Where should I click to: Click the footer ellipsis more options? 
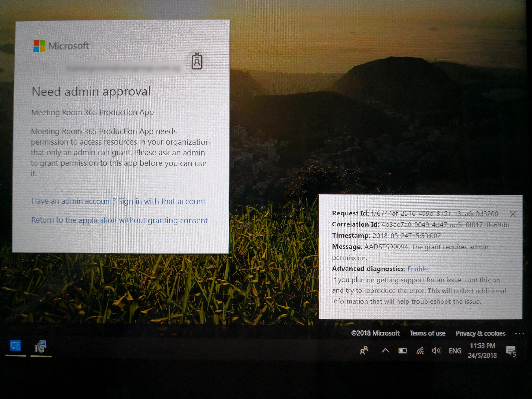pyautogui.click(x=520, y=334)
